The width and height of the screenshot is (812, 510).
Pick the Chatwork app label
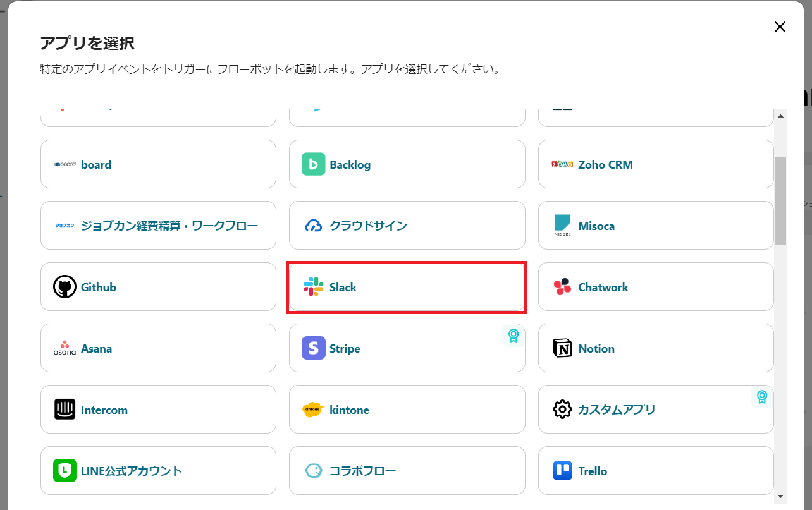tap(603, 287)
